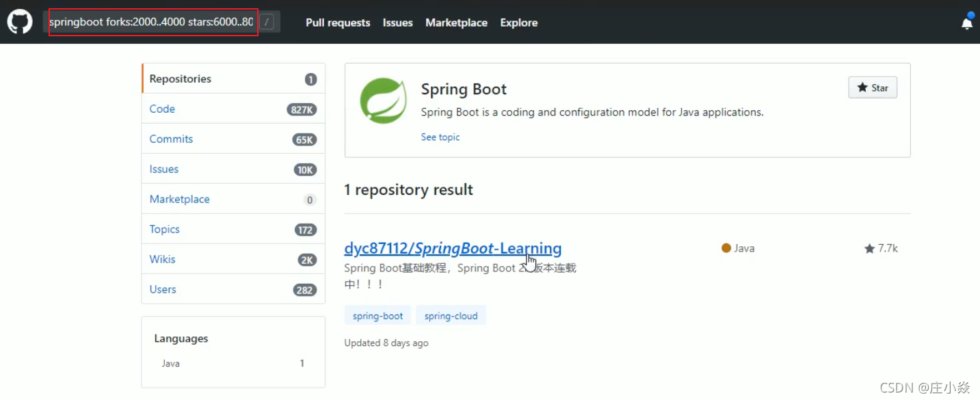Click the 'Updated 8 days ago' text
Image resolution: width=980 pixels, height=400 pixels.
(386, 343)
